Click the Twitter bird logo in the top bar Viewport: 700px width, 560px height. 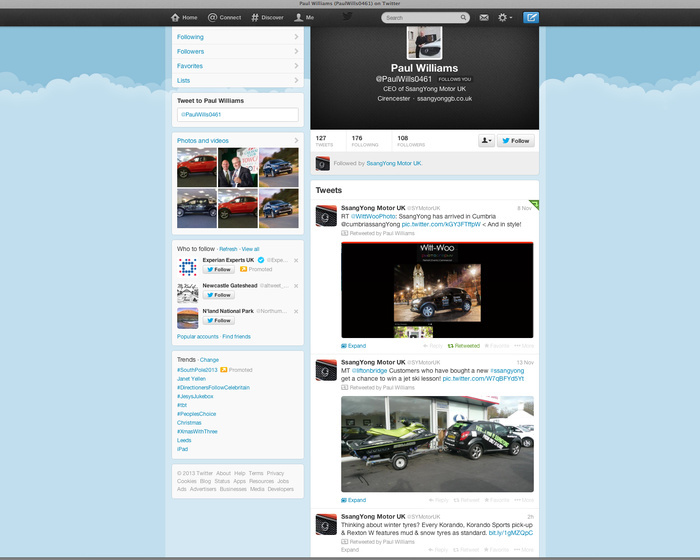click(x=347, y=17)
